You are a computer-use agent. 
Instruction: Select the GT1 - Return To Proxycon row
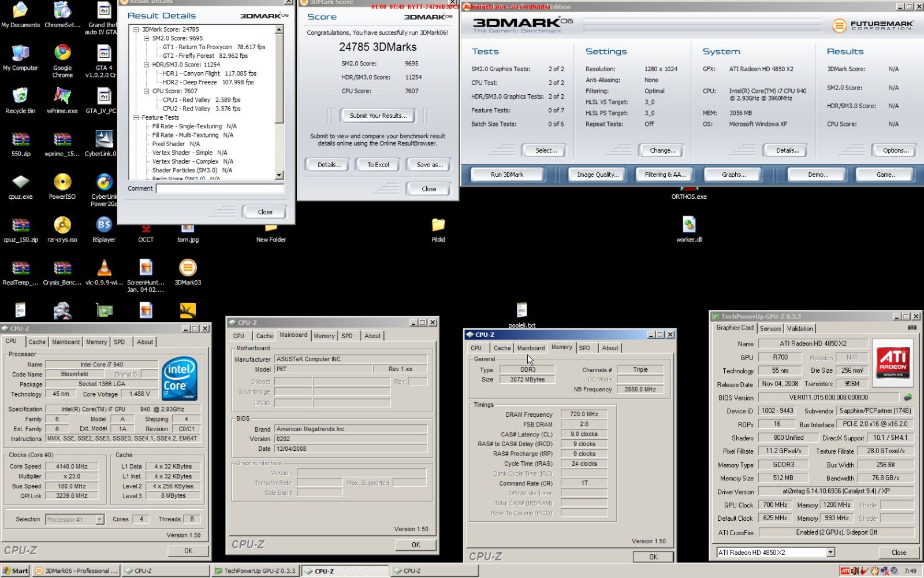pos(214,47)
